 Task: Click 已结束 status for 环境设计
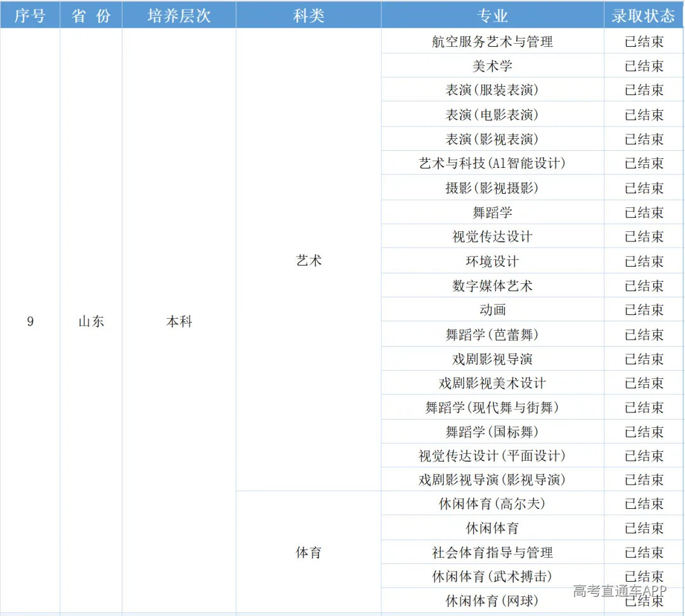(x=644, y=262)
